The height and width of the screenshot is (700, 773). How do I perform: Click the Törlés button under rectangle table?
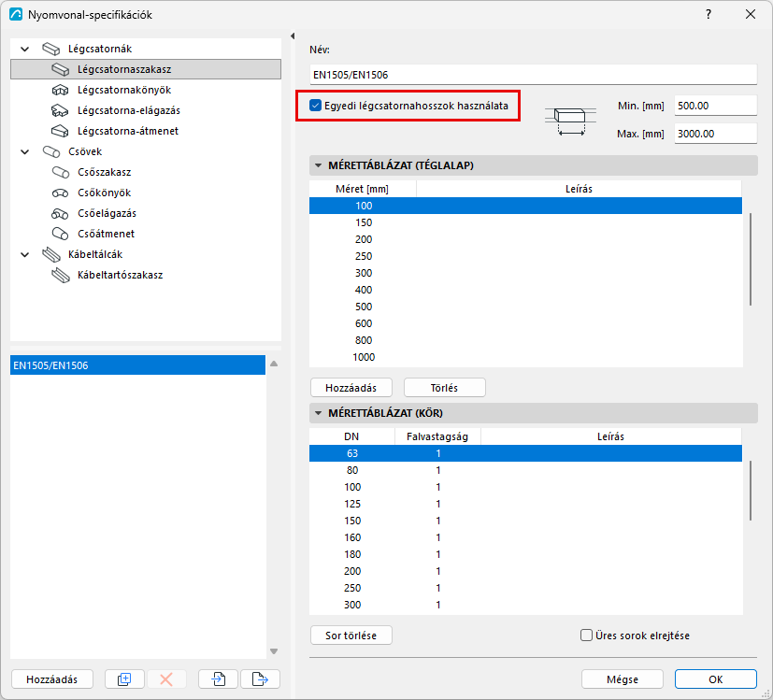point(444,388)
